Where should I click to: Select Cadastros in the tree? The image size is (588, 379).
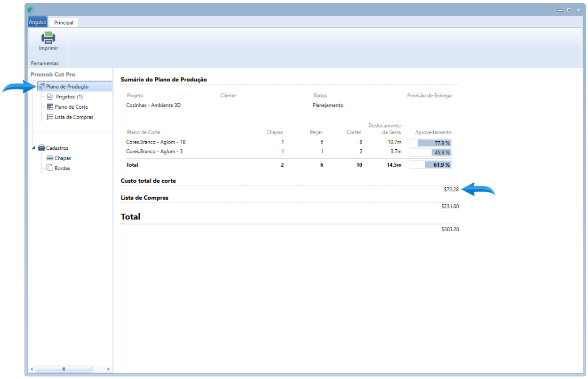click(57, 148)
